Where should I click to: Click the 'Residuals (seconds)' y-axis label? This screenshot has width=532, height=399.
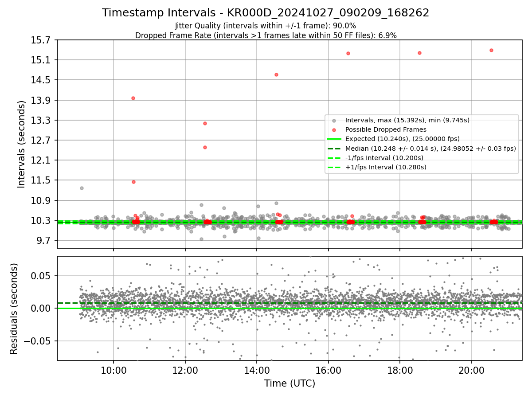coord(14,309)
